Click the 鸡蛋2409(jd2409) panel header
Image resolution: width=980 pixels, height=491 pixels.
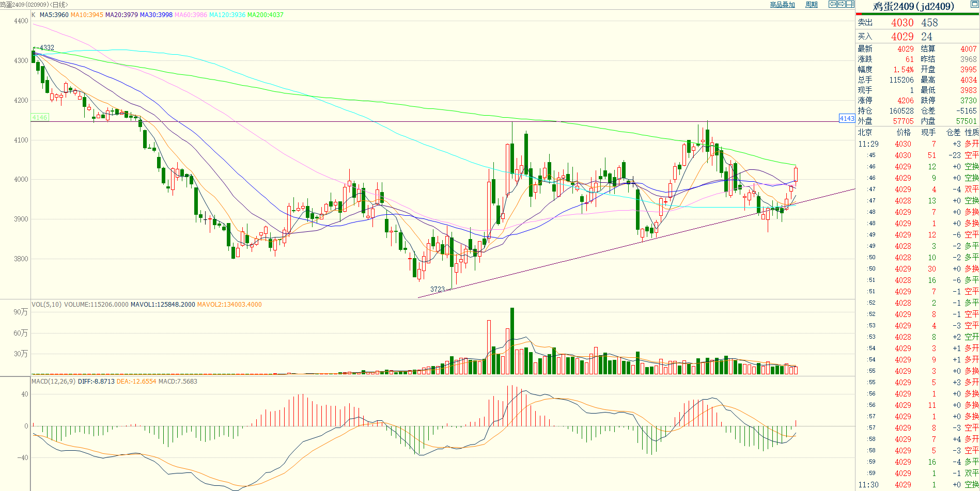tap(913, 6)
